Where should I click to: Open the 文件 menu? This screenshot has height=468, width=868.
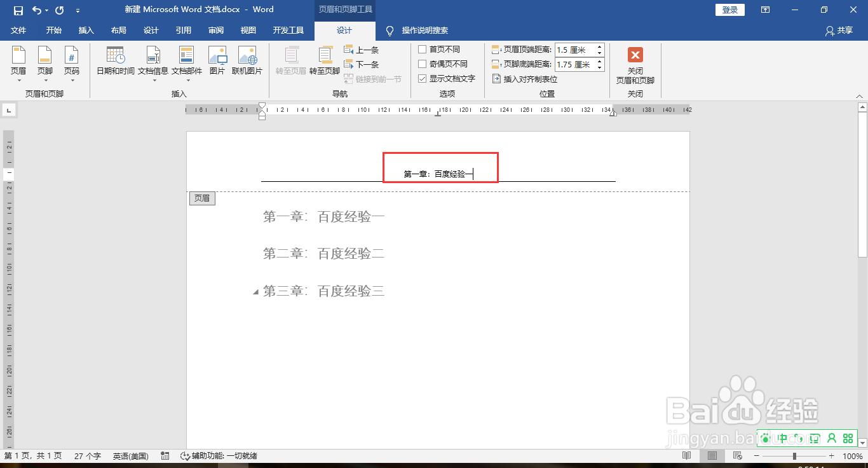pyautogui.click(x=18, y=31)
